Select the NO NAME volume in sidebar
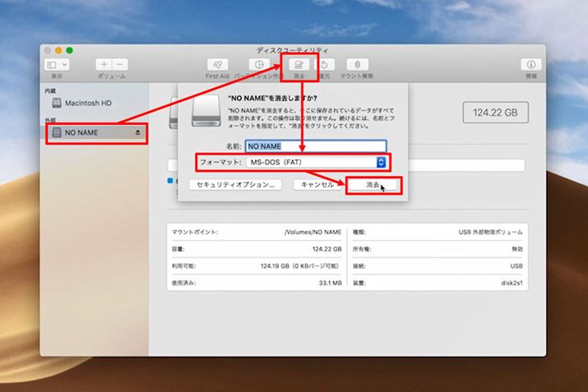The width and height of the screenshot is (588, 392). tap(96, 132)
